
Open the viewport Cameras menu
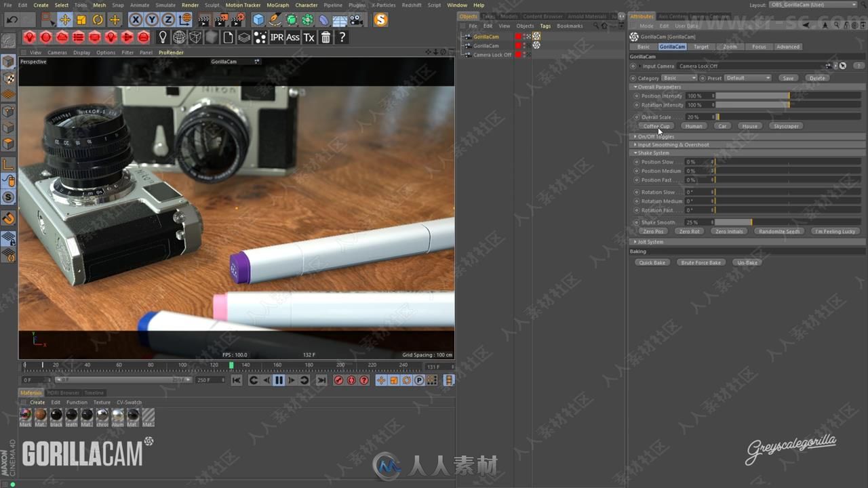click(57, 52)
